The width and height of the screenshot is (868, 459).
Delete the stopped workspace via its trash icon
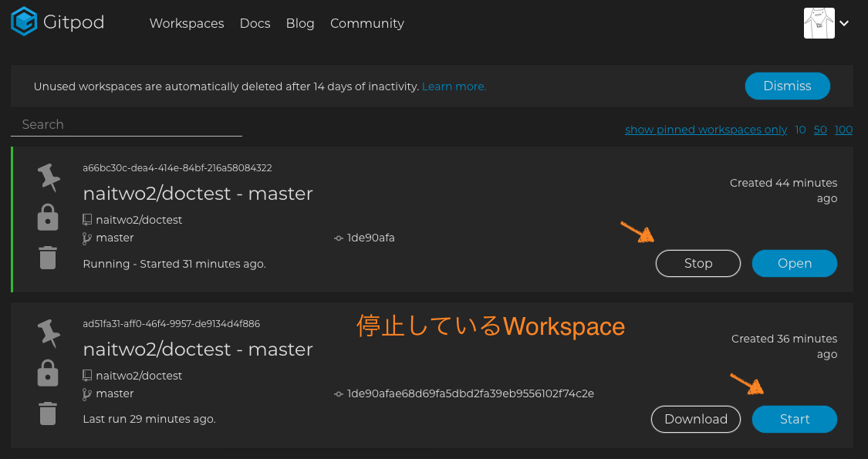tap(48, 413)
